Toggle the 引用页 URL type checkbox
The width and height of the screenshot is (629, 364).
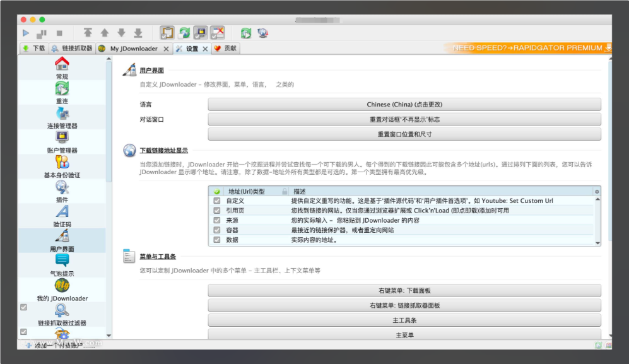click(x=217, y=210)
